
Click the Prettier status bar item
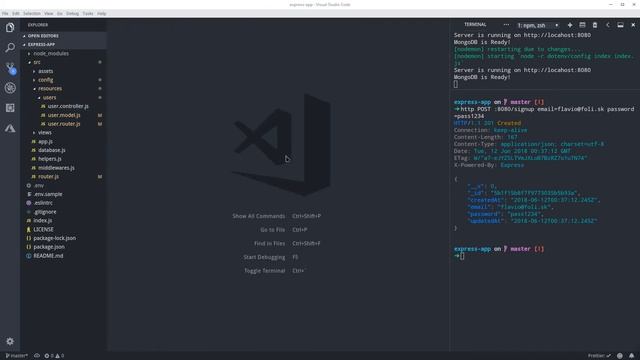tap(599, 356)
